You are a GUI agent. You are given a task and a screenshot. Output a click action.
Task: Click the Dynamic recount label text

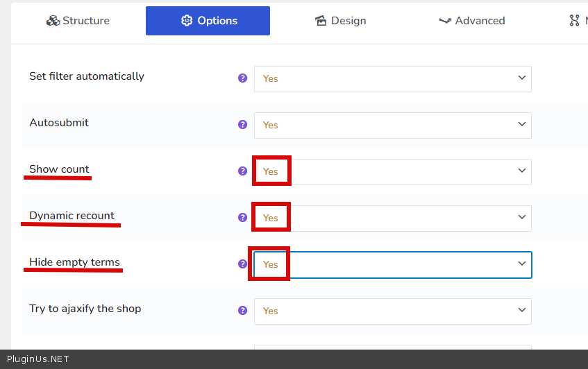pyautogui.click(x=72, y=216)
